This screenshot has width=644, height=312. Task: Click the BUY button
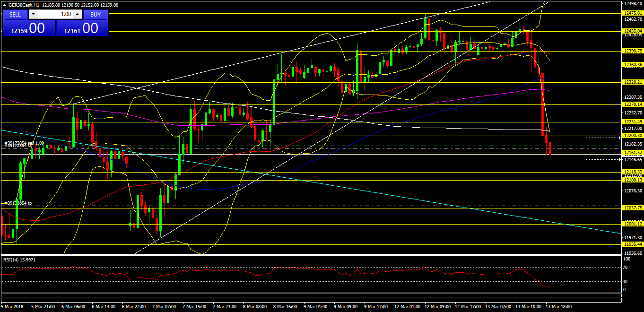[96, 14]
